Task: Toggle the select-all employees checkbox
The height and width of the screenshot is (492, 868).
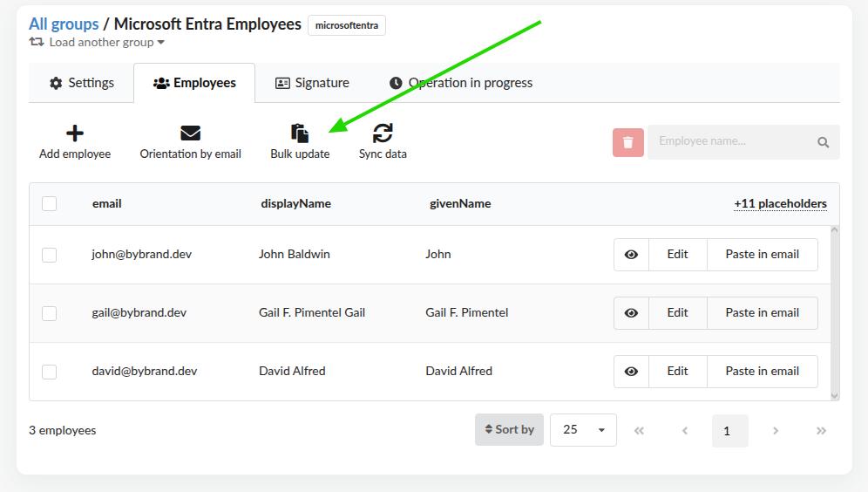Action: pos(50,204)
